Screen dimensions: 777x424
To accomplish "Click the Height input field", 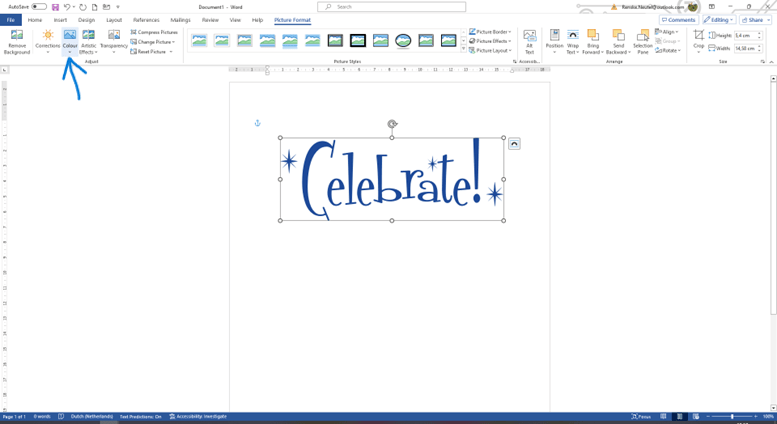I will pos(746,35).
